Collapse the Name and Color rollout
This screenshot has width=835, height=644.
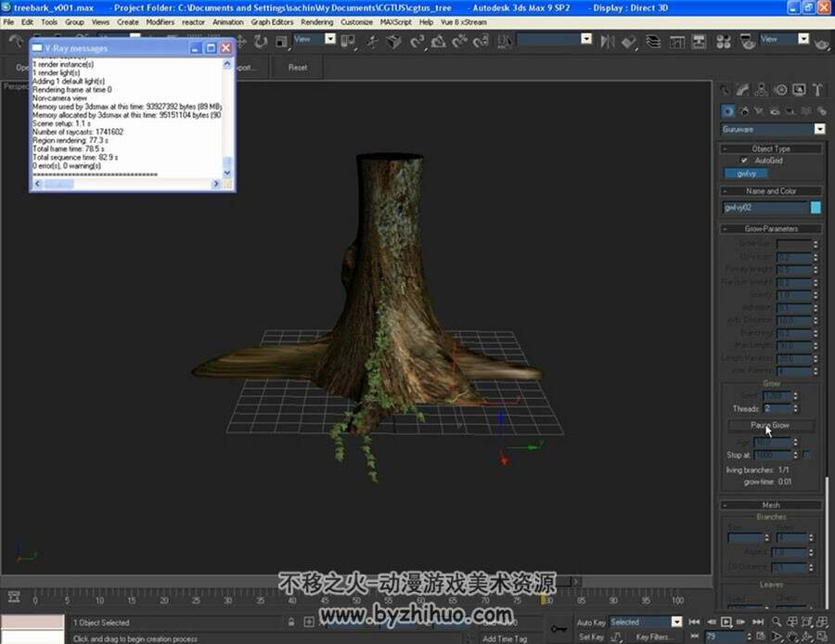click(771, 191)
